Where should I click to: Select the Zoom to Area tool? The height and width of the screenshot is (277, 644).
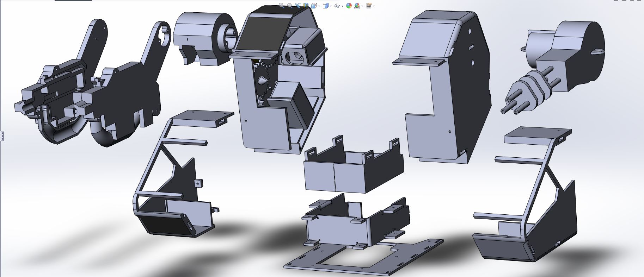[289, 5]
